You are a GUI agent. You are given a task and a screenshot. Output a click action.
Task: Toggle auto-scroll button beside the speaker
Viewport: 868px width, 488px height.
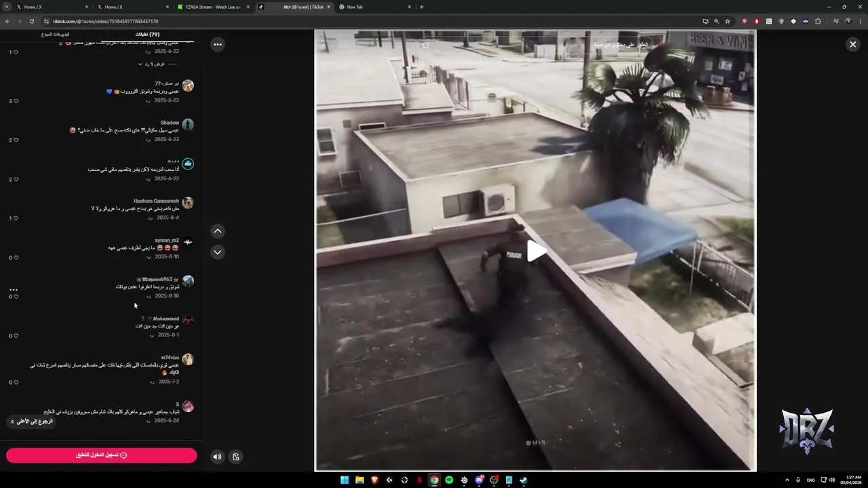point(235,457)
